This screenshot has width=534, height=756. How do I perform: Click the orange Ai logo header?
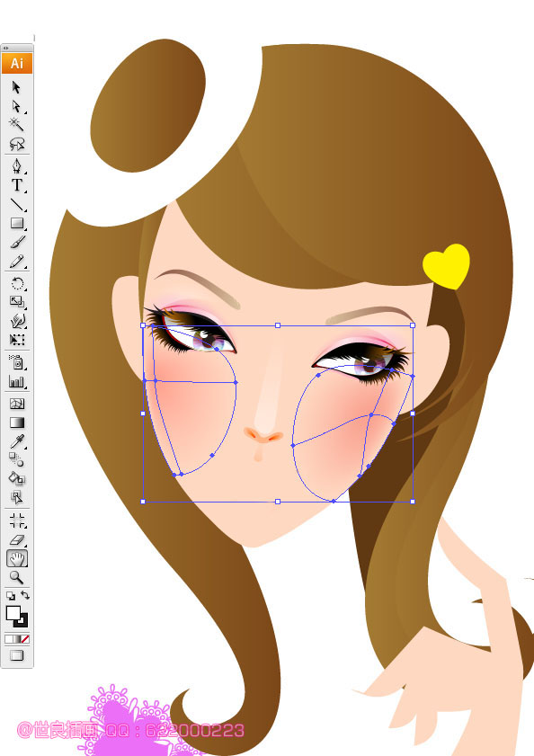[x=17, y=63]
